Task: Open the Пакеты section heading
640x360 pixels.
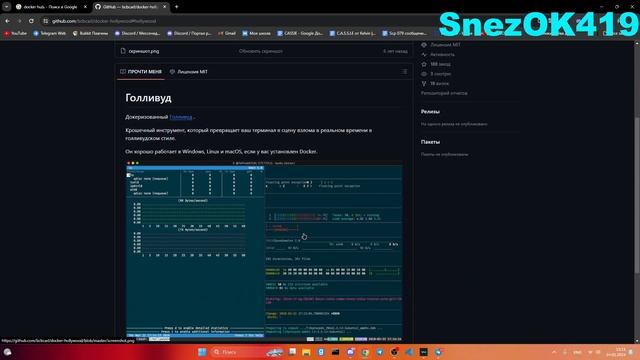Action: (x=430, y=142)
